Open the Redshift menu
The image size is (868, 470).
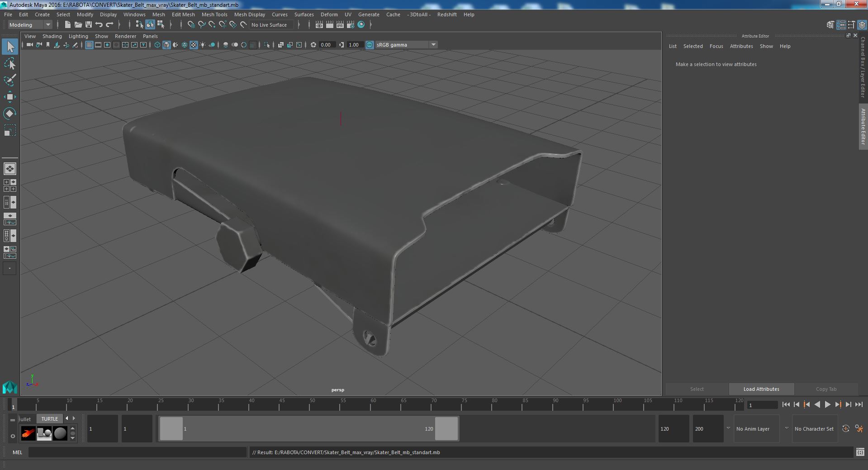(x=447, y=14)
